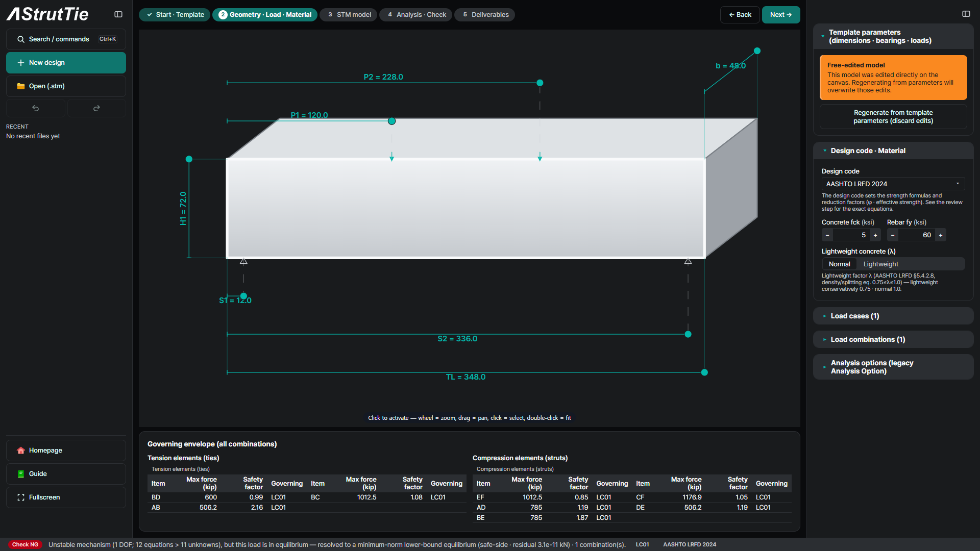Enter Fullscreen mode
Image resolution: width=980 pixels, height=551 pixels.
[x=66, y=497]
